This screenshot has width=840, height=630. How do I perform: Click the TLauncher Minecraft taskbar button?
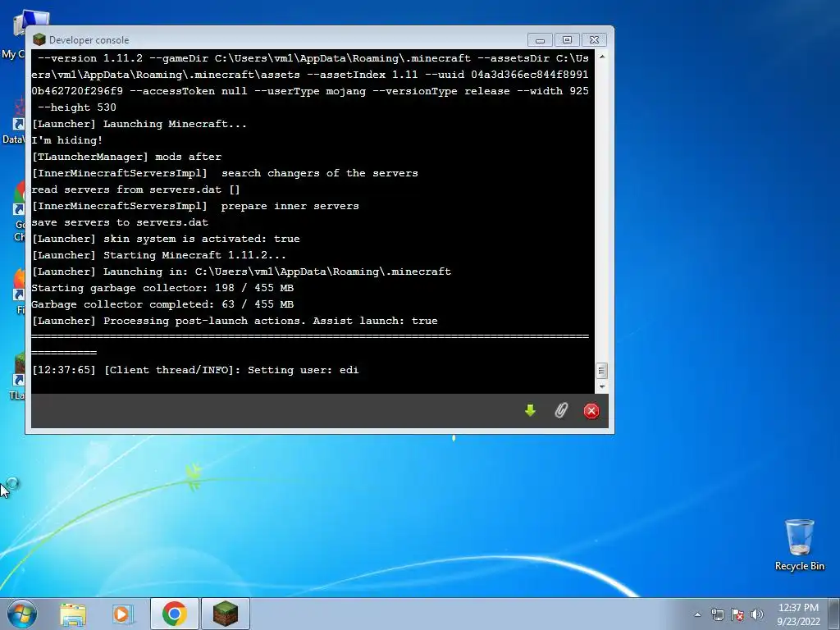click(226, 614)
